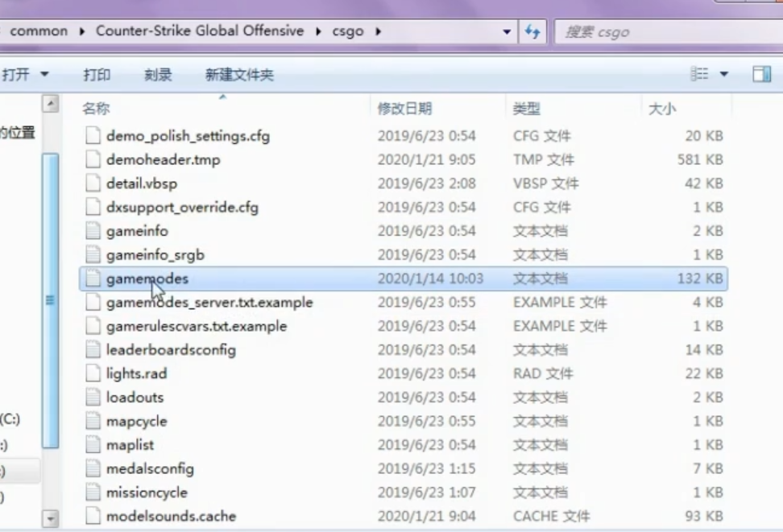Select the leaderboardsconfig file name
The width and height of the screenshot is (783, 532).
pyautogui.click(x=171, y=350)
